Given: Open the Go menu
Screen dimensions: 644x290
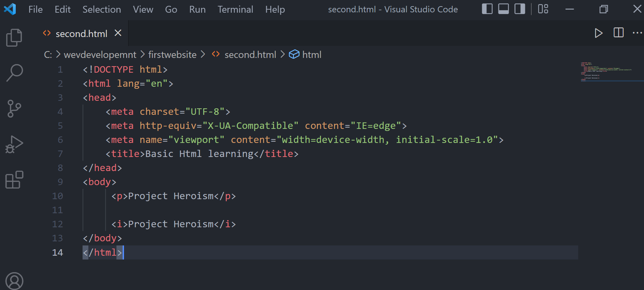Looking at the screenshot, I should point(171,9).
